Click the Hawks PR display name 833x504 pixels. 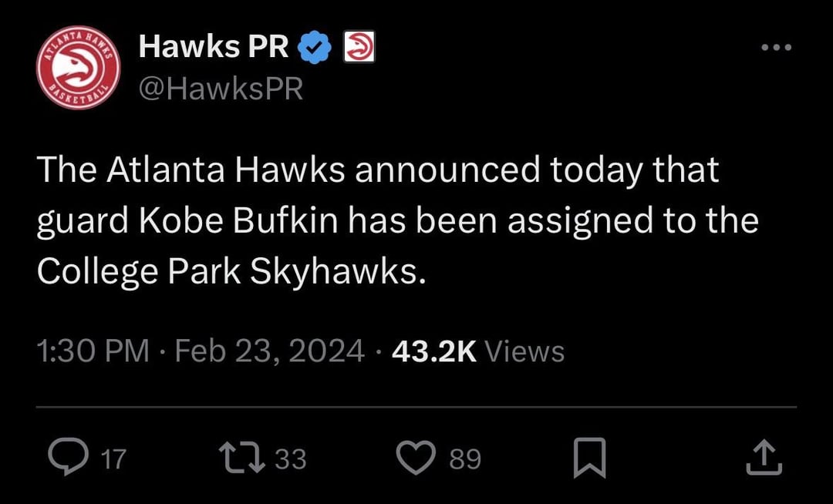[x=214, y=49]
